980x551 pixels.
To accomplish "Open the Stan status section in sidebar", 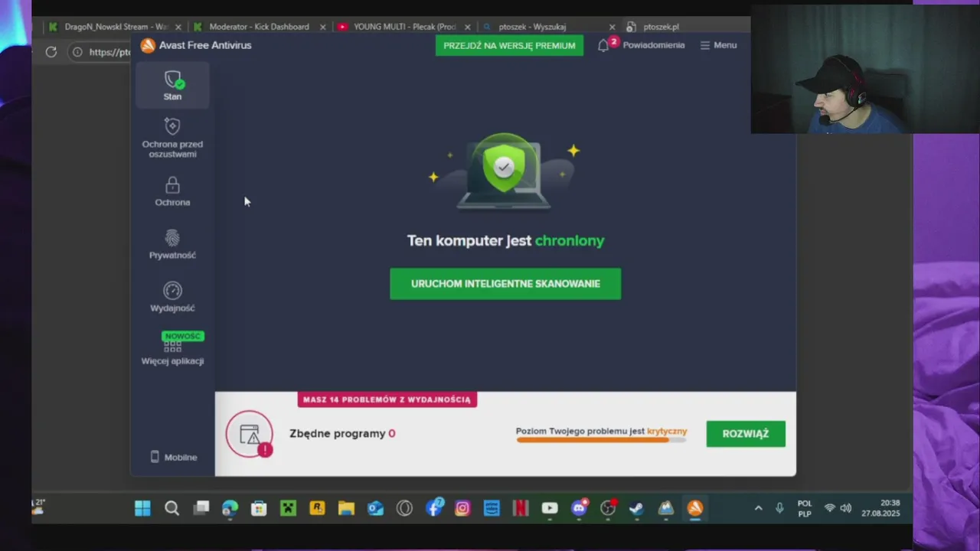I will (x=172, y=85).
